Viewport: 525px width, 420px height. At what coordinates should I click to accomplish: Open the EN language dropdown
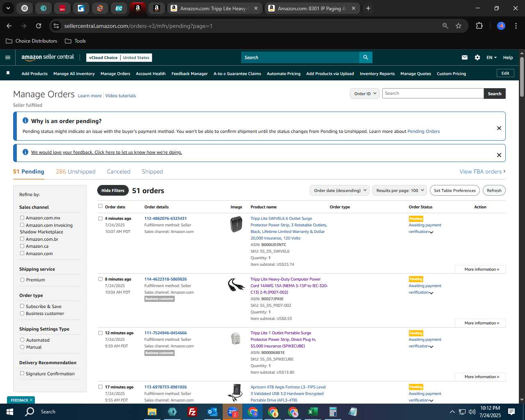pyautogui.click(x=491, y=57)
